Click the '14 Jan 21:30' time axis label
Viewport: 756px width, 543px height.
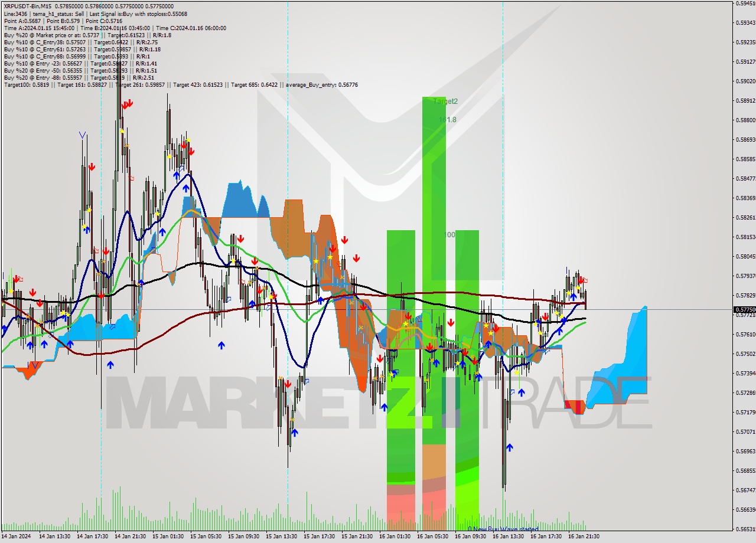click(x=130, y=537)
